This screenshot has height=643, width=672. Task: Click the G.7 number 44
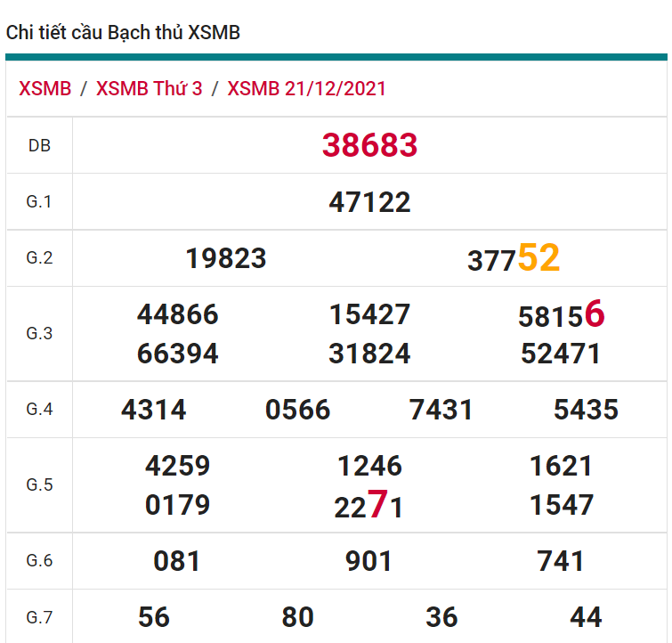tap(586, 617)
